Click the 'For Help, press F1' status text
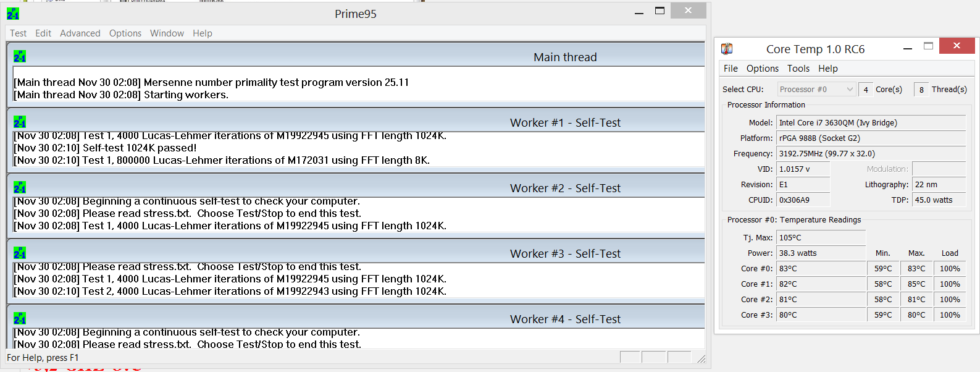Image resolution: width=980 pixels, height=372 pixels. coord(43,358)
